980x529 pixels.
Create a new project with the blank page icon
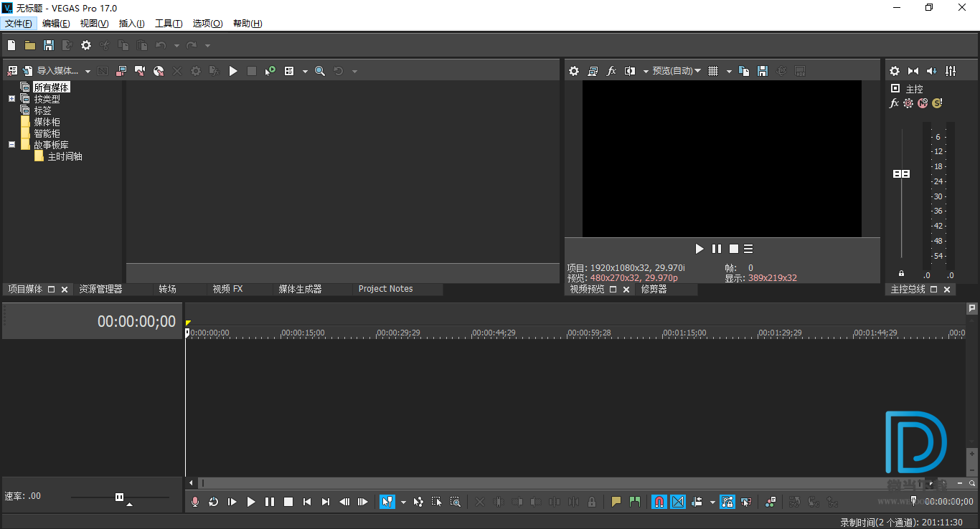[11, 45]
